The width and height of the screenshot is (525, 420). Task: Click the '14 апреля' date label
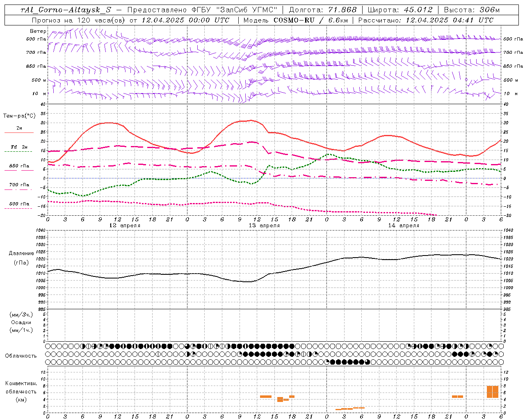(x=404, y=226)
